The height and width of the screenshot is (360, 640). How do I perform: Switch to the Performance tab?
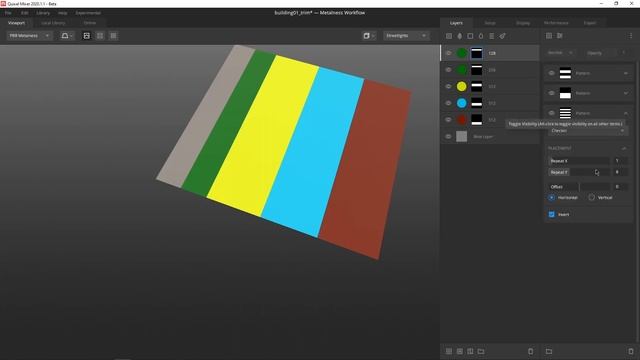[x=556, y=23]
